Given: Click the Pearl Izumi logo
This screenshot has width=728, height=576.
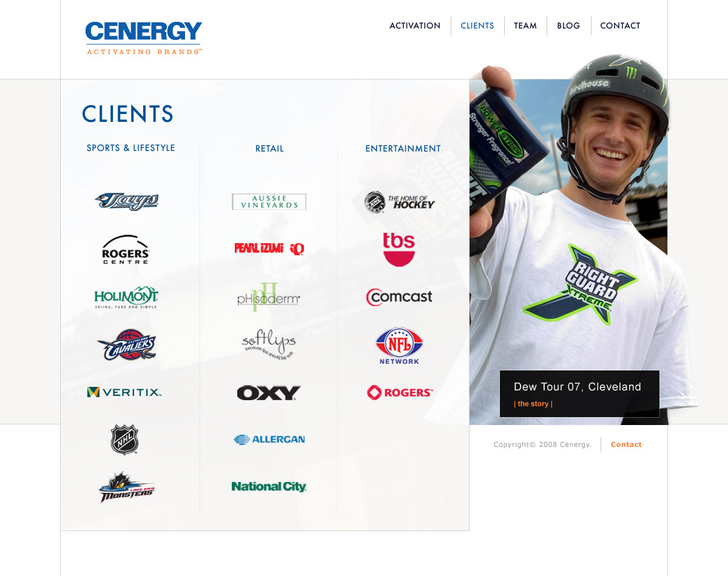Looking at the screenshot, I should pyautogui.click(x=269, y=249).
